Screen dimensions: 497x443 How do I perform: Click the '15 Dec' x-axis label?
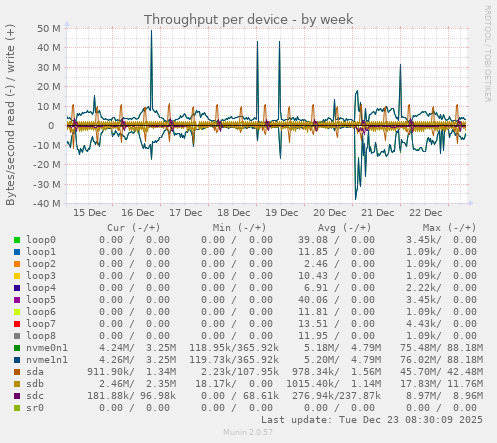(x=90, y=213)
